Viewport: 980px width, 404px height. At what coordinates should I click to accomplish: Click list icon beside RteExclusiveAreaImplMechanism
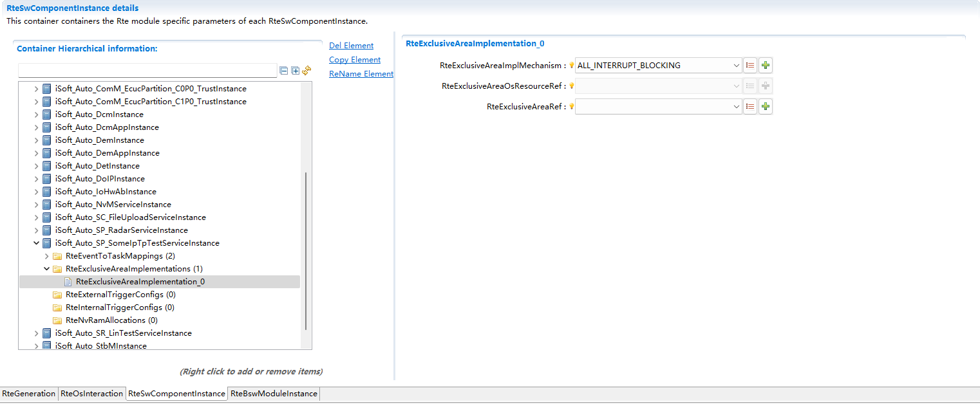(x=750, y=65)
